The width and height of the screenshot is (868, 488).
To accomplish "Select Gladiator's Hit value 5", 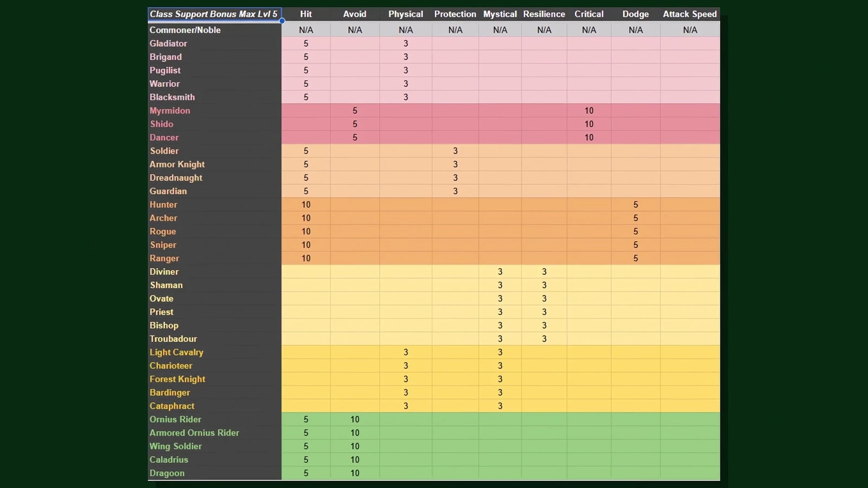I will pyautogui.click(x=306, y=43).
